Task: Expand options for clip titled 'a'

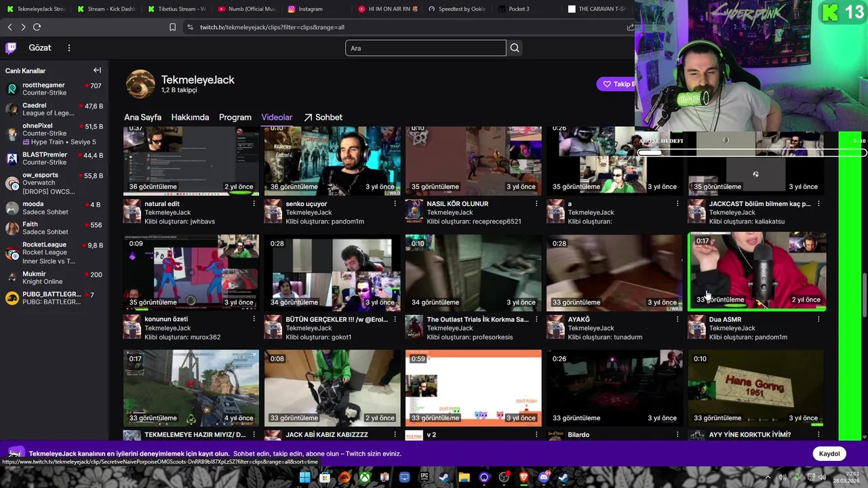Action: (677, 203)
